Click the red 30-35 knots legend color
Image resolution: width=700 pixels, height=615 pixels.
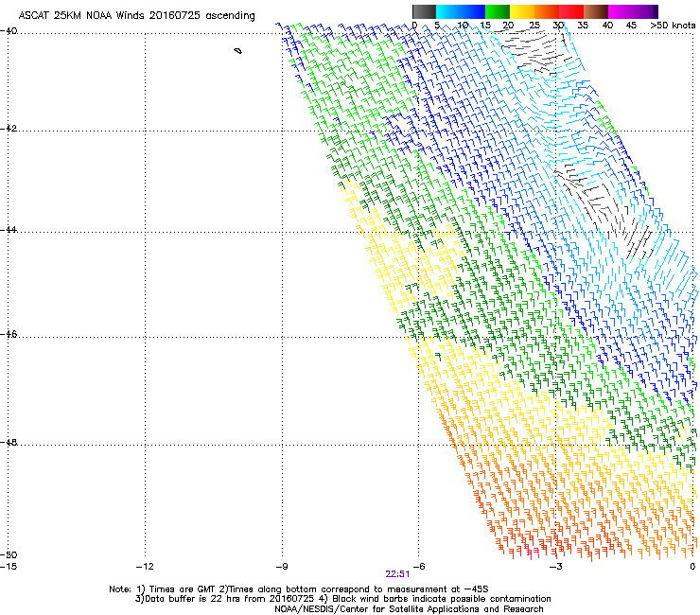point(571,11)
